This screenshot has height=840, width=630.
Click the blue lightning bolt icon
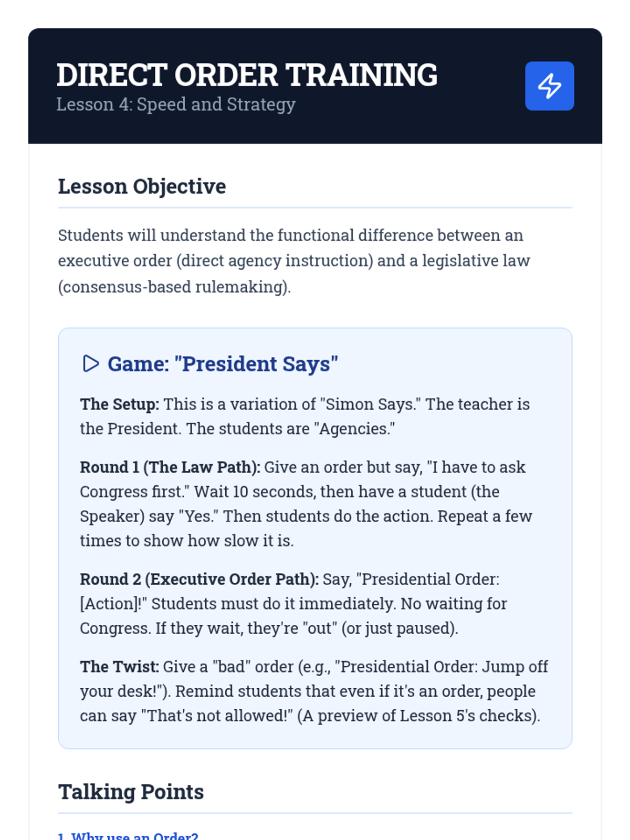549,86
